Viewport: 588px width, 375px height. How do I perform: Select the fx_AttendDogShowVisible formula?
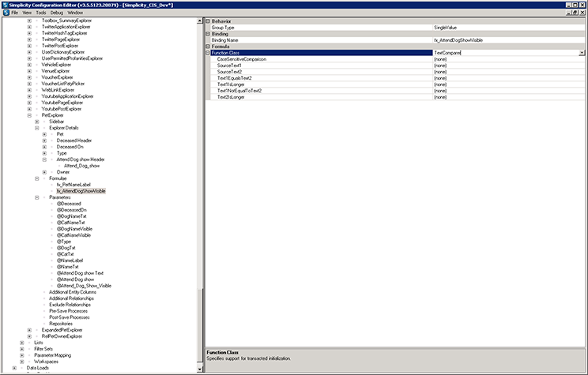tap(81, 191)
